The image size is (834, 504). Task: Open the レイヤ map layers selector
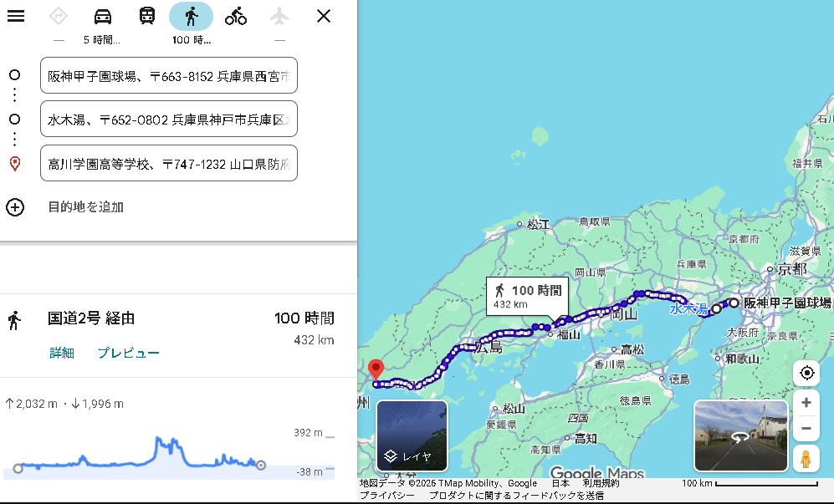412,435
